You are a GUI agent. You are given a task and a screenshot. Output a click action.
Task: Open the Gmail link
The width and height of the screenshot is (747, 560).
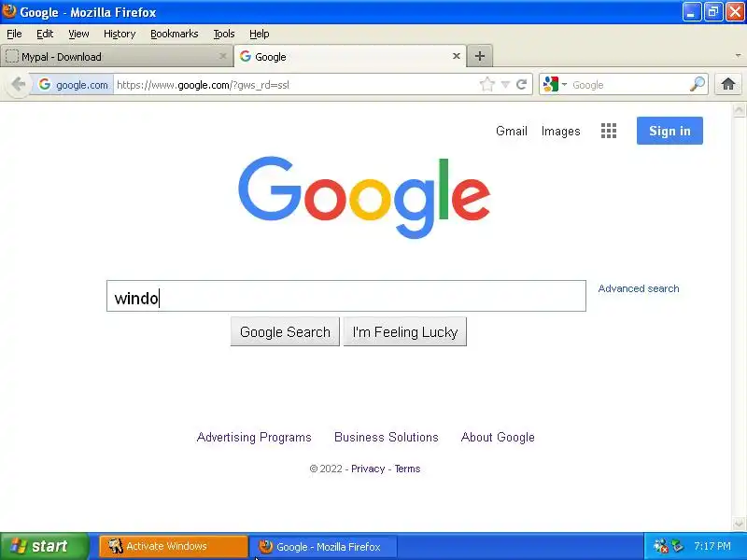(x=511, y=131)
